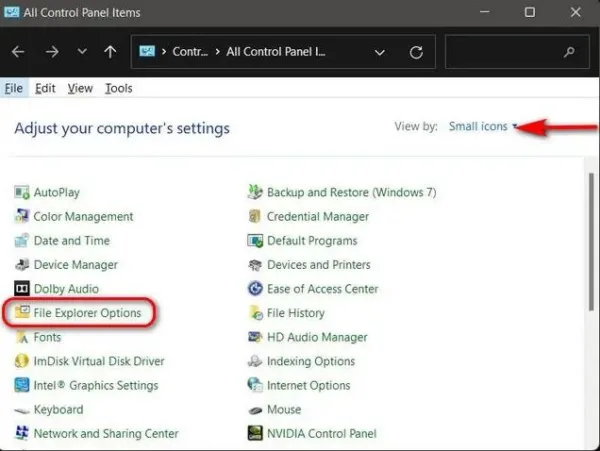Click the back arrow navigation icon

pyautogui.click(x=18, y=52)
